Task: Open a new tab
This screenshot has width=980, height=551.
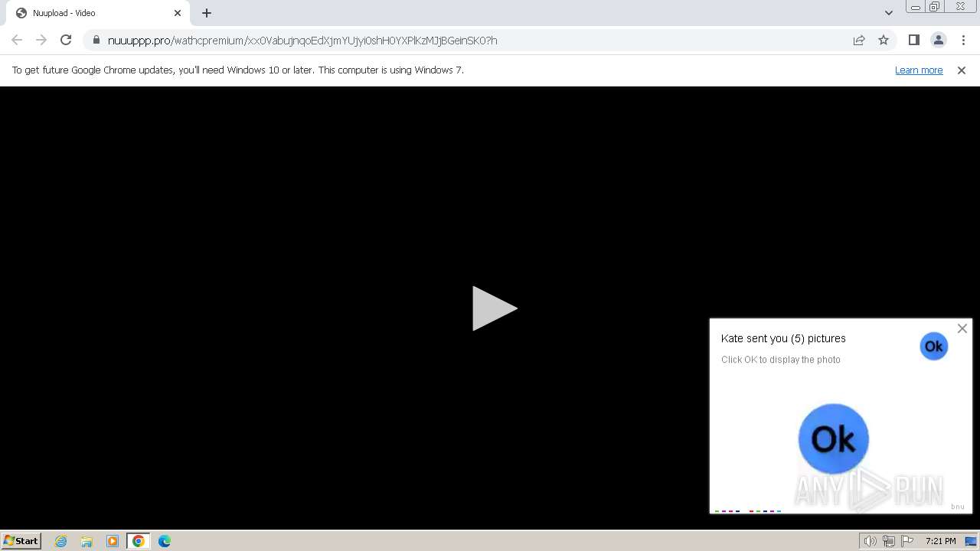Action: 207,13
